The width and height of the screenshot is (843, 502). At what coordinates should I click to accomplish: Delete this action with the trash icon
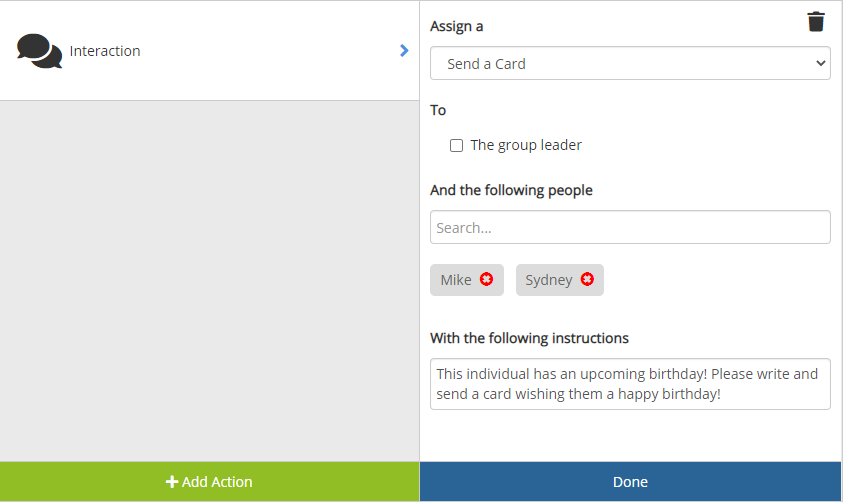tap(816, 22)
